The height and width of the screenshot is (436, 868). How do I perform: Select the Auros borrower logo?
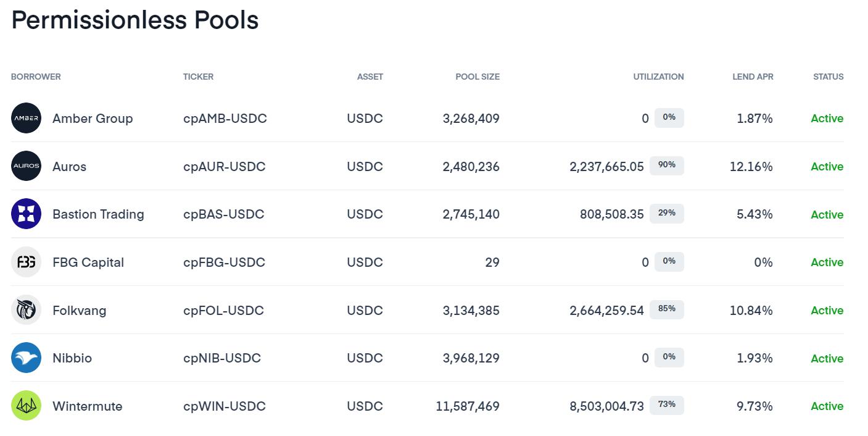pyautogui.click(x=26, y=166)
